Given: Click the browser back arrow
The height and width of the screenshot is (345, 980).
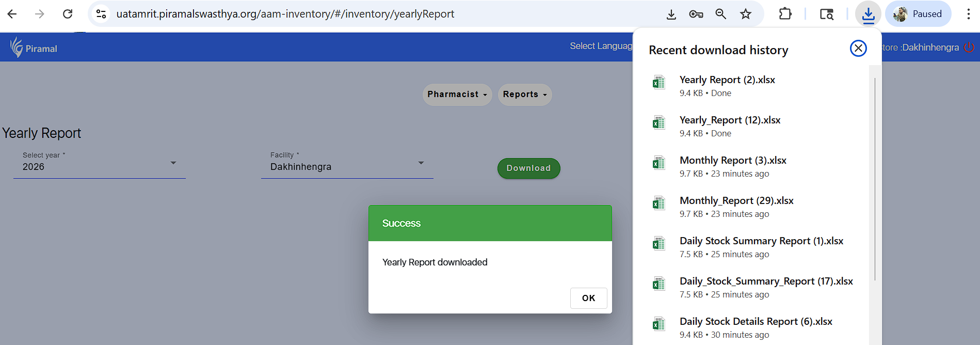Looking at the screenshot, I should (12, 14).
